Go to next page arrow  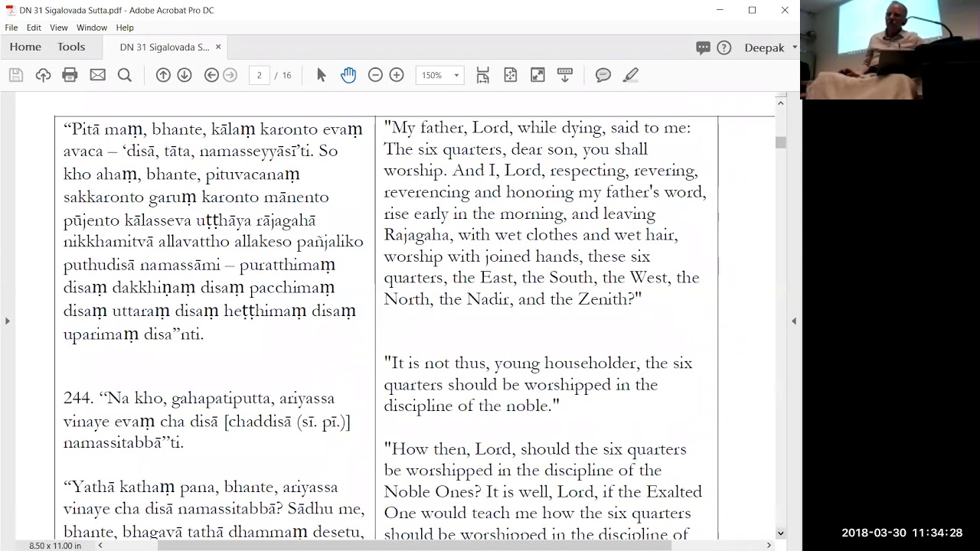tap(185, 75)
